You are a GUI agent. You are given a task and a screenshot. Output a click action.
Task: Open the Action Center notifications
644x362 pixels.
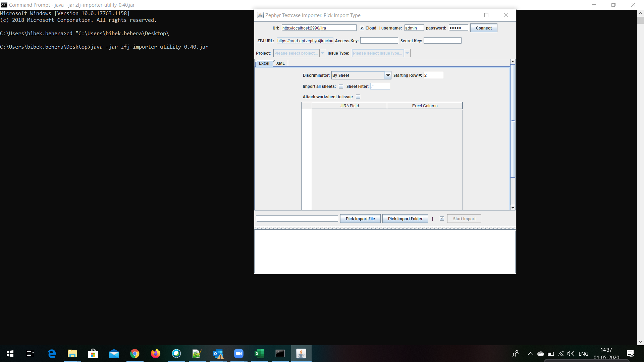[x=630, y=354]
